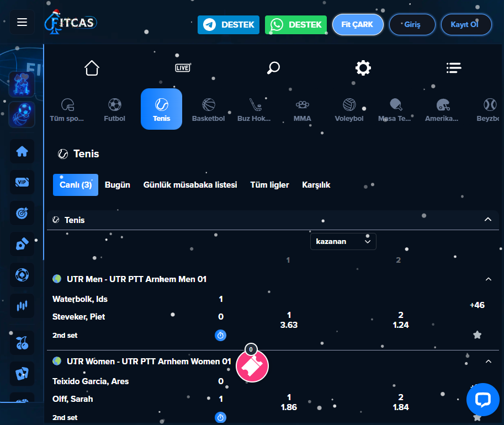This screenshot has height=425, width=504.
Task: Open the LIVE betting section icon
Action: coord(183,68)
